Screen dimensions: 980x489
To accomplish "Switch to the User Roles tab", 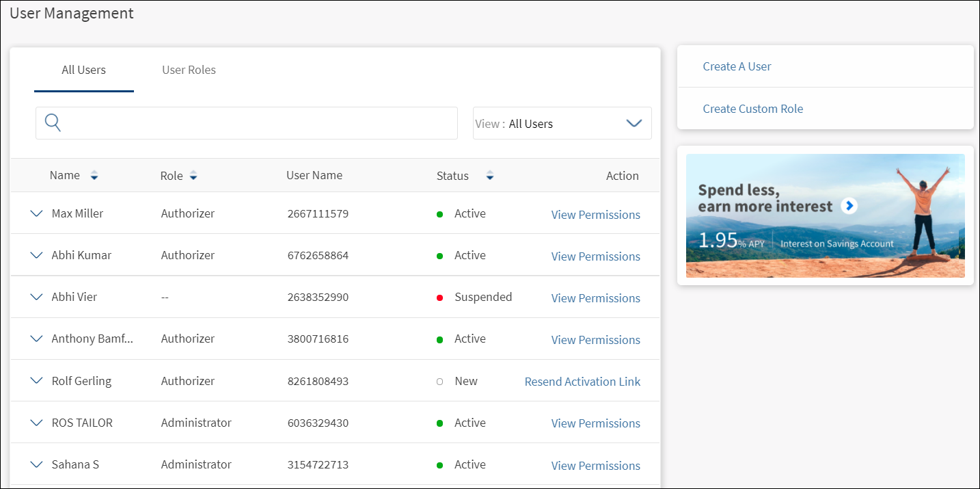I will (189, 70).
